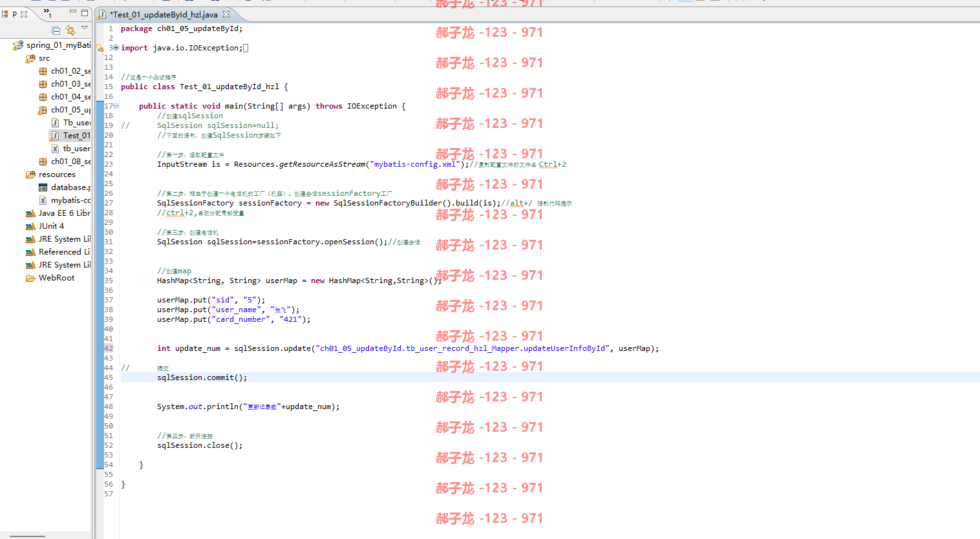Expand the folded import statements
Screen dimensions: 980x539
pos(116,48)
